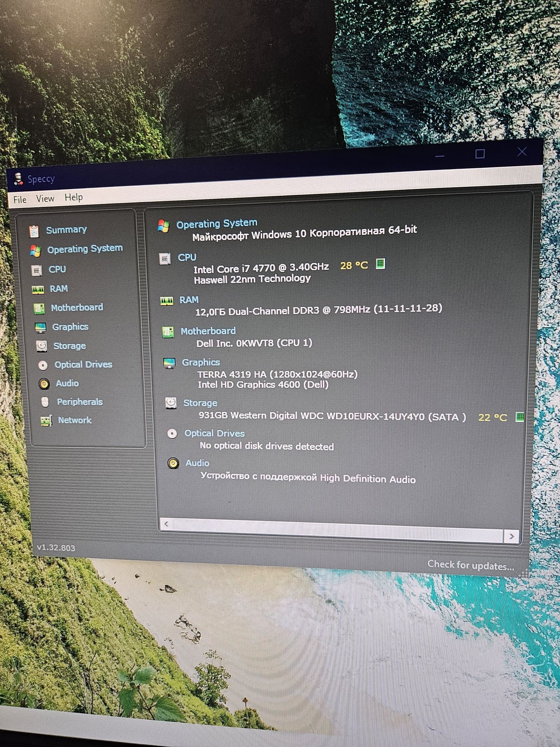The image size is (560, 747).
Task: Click the Audio speaker icon in summary panel
Action: [173, 463]
